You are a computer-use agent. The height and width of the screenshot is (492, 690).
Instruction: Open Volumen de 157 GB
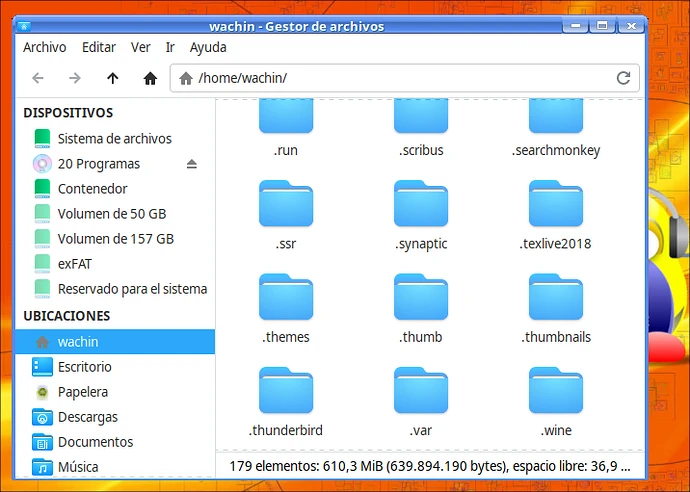point(114,239)
